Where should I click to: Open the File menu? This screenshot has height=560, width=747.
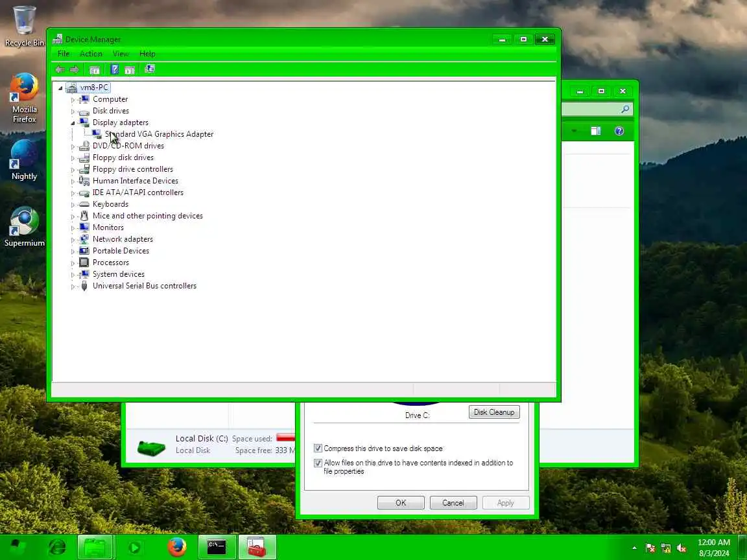(64, 54)
